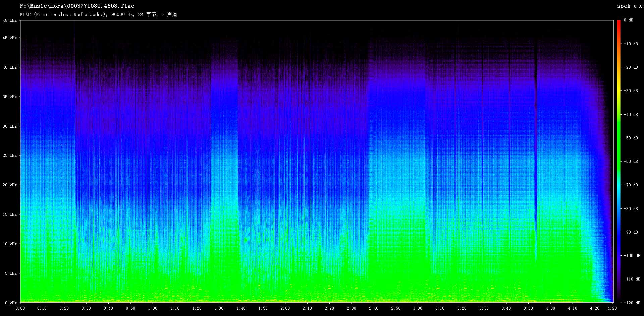Image resolution: width=644 pixels, height=316 pixels.
Task: Click the 4:28 end time label
Action: tap(612, 308)
